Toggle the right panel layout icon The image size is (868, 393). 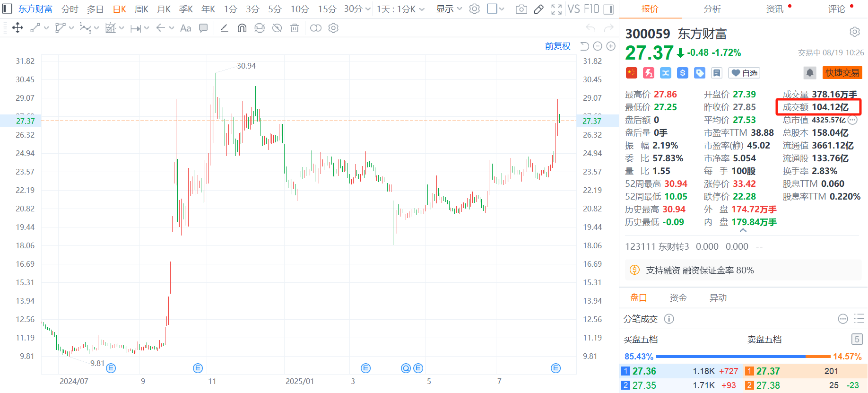[x=609, y=9]
